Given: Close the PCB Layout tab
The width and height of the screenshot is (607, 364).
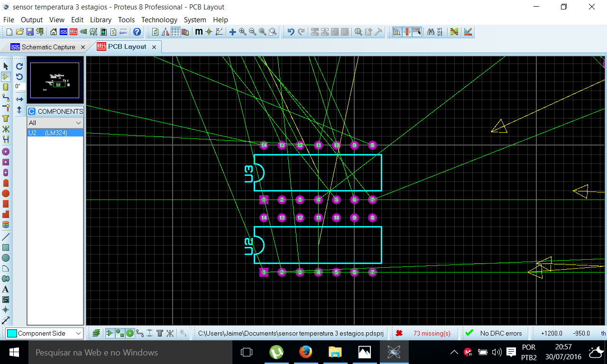Looking at the screenshot, I should (154, 47).
